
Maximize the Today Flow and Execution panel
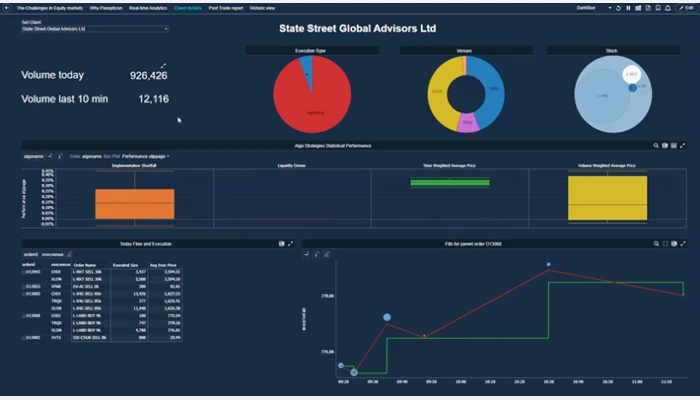tap(291, 244)
